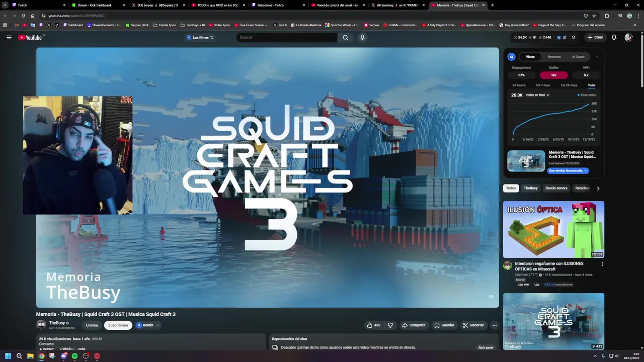Open Windows Start menu
This screenshot has width=644, height=362.
point(8,356)
